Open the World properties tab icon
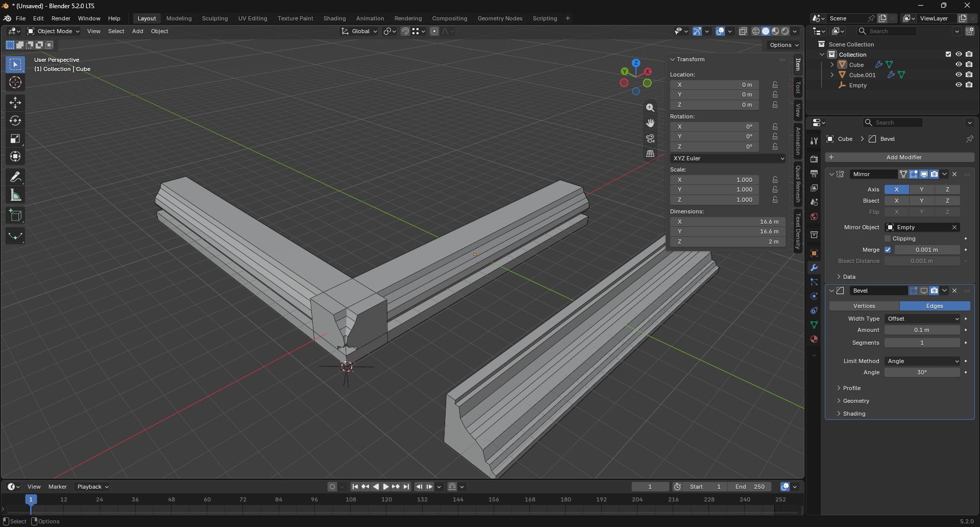Image resolution: width=980 pixels, height=527 pixels. (x=814, y=217)
